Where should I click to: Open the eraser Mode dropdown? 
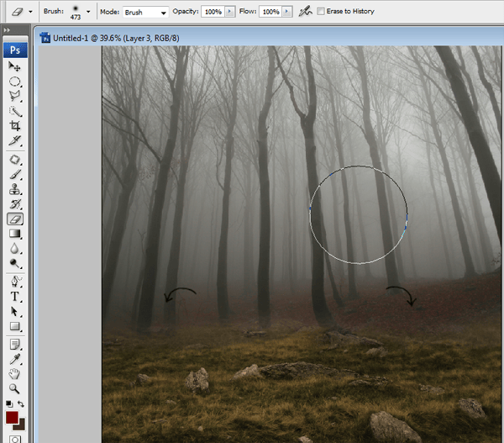[x=146, y=13]
